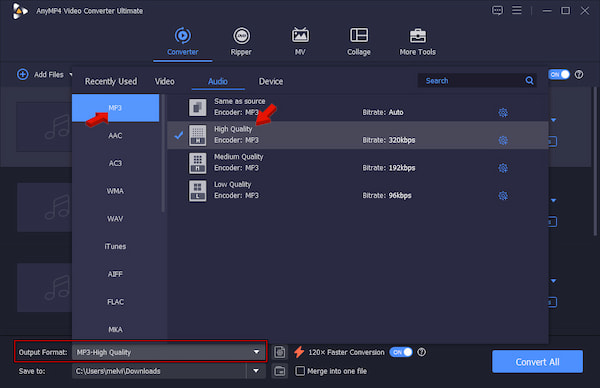This screenshot has height=388, width=600.
Task: Select AC3 in format list
Action: click(115, 163)
